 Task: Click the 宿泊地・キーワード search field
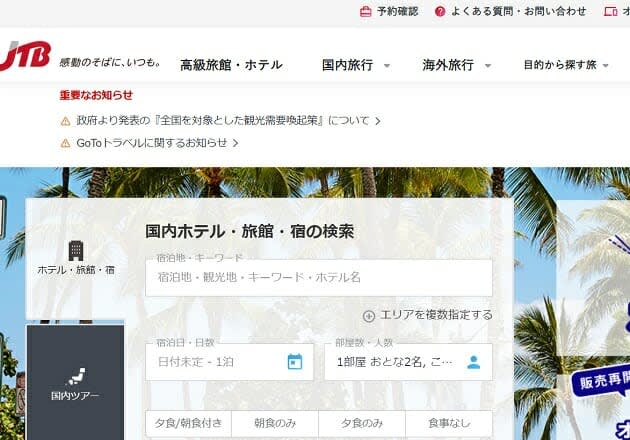(318, 278)
